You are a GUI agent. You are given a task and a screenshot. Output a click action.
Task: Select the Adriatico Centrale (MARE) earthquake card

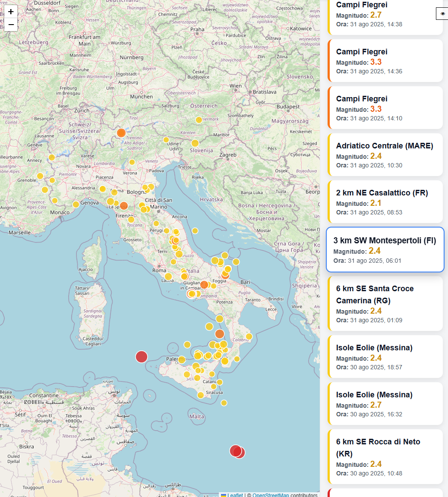click(x=385, y=154)
